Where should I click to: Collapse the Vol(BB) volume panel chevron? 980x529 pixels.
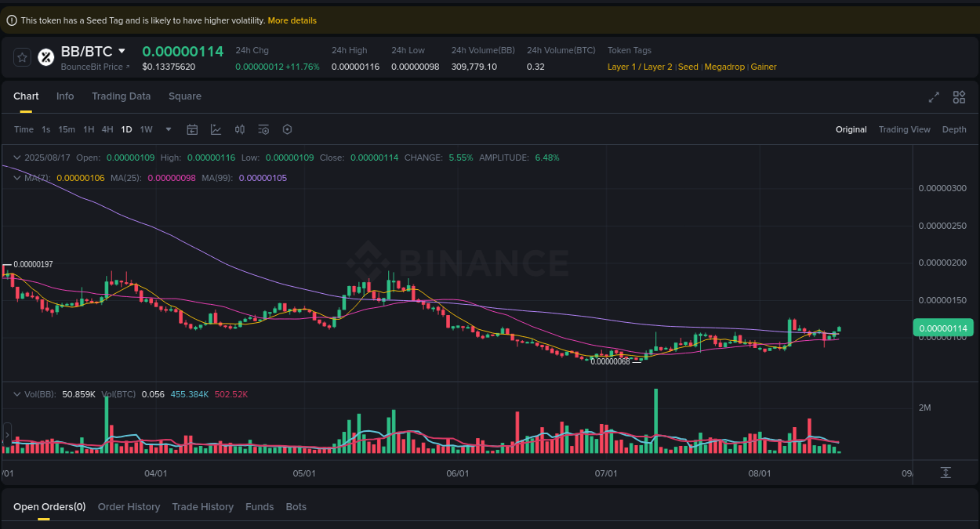coord(17,393)
